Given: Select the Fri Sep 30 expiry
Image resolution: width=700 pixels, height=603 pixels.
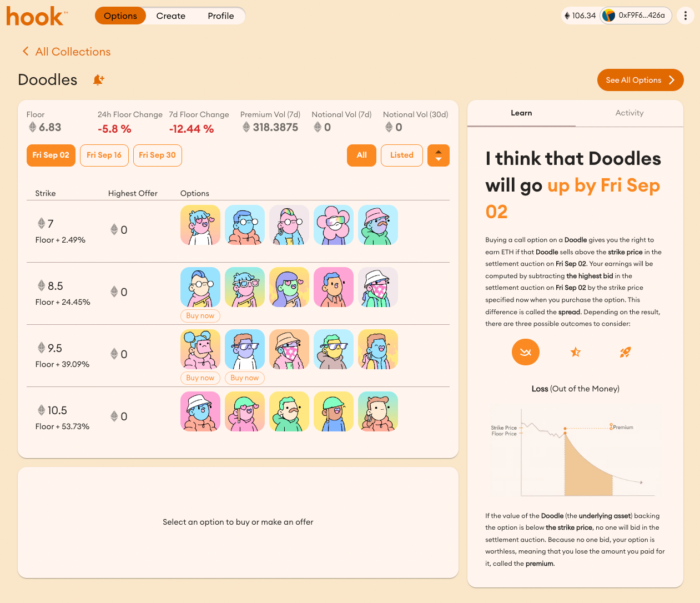Looking at the screenshot, I should (x=158, y=155).
